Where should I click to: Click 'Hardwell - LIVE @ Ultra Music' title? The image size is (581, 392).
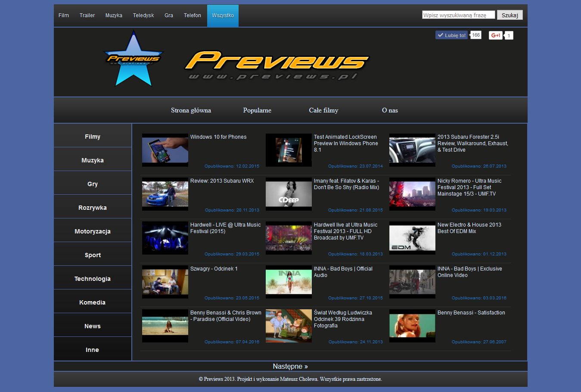tap(226, 228)
